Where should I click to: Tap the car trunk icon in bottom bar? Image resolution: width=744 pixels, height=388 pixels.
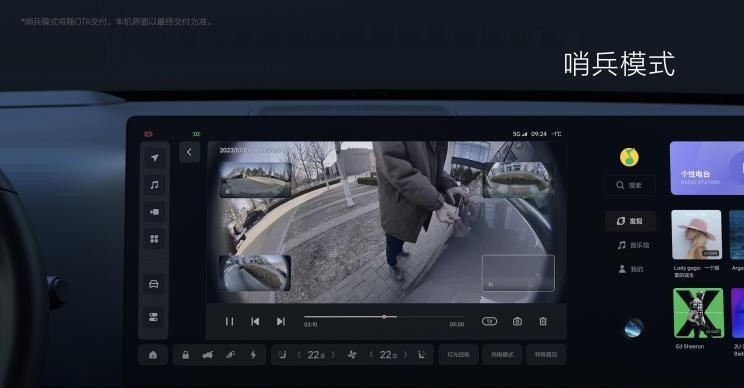[208, 355]
